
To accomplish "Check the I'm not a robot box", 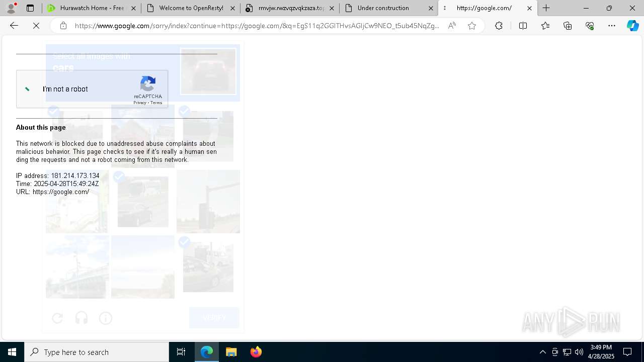I will click(x=28, y=89).
